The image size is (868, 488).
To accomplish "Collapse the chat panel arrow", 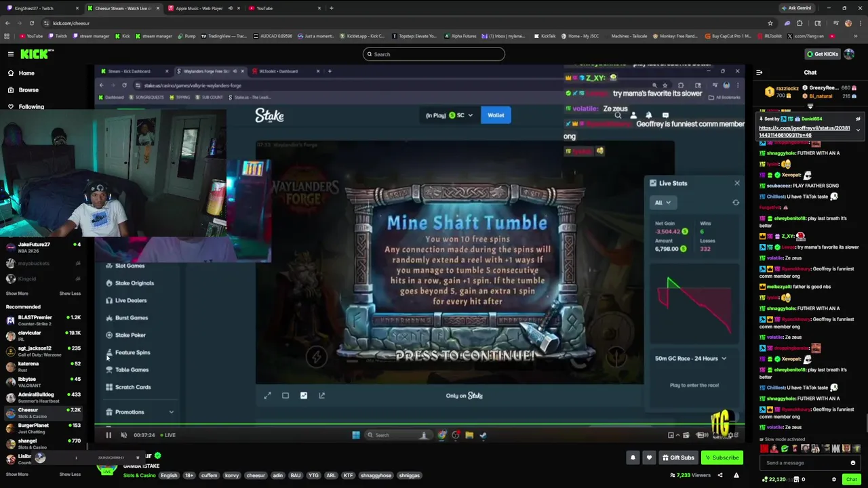I will tap(759, 73).
